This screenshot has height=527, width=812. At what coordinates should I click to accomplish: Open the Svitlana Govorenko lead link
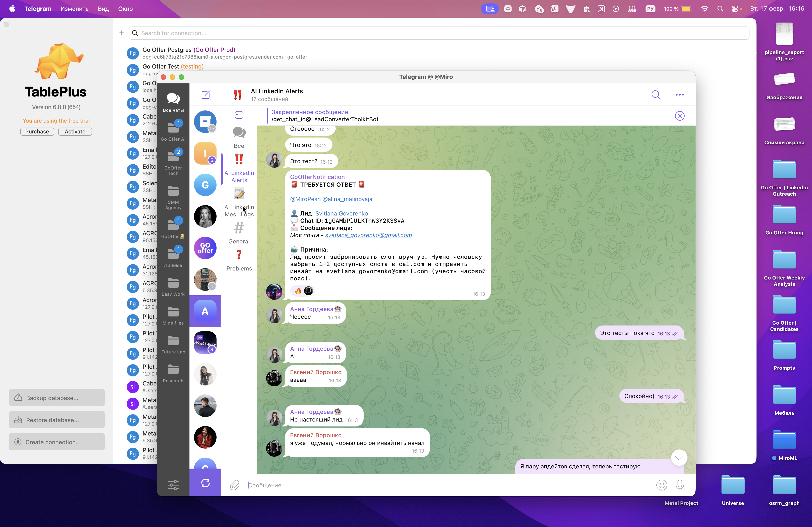[341, 213]
